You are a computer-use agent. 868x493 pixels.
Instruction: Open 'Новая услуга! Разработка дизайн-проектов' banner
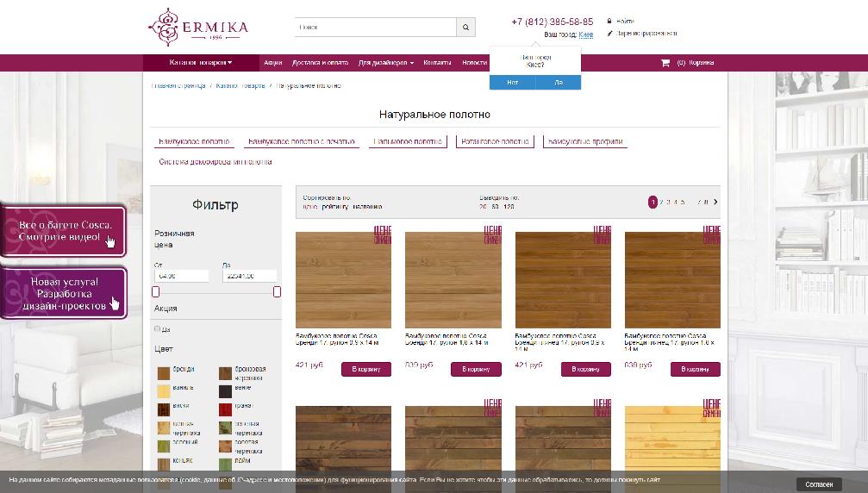pyautogui.click(x=64, y=293)
